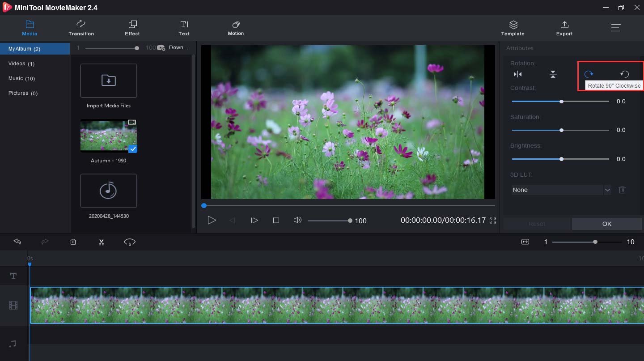644x361 pixels.
Task: Select the Autumn - 1990 video thumbnail
Action: pos(109,136)
